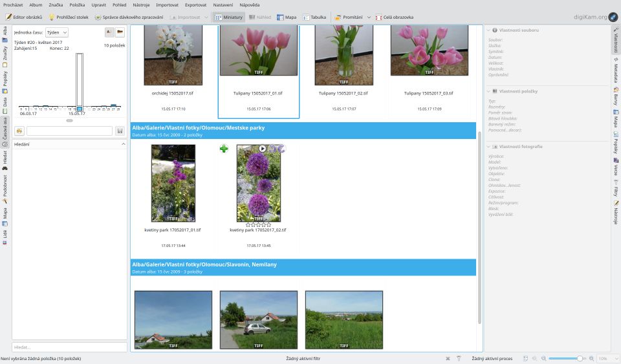Click play overlay on kvetiny park 17052017_02
This screenshot has height=364, width=621.
coord(263,148)
